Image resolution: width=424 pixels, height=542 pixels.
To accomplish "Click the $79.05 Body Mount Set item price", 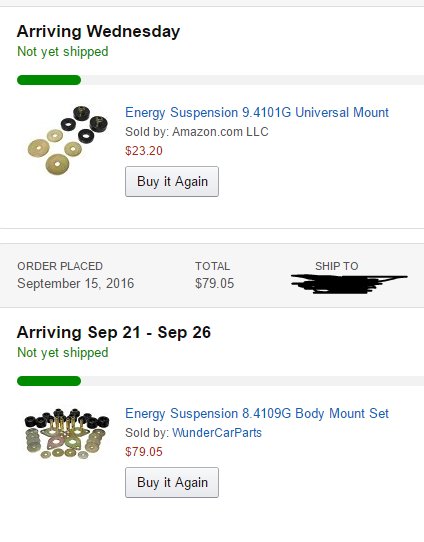I will 144,452.
